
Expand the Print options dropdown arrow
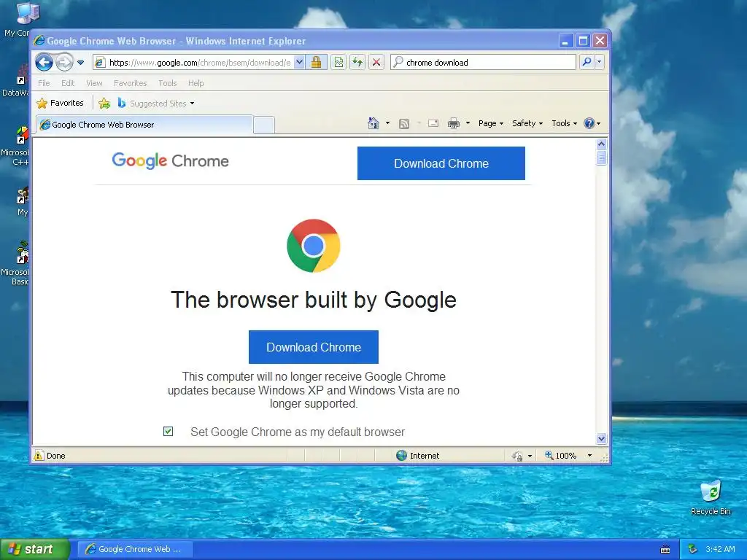(468, 123)
